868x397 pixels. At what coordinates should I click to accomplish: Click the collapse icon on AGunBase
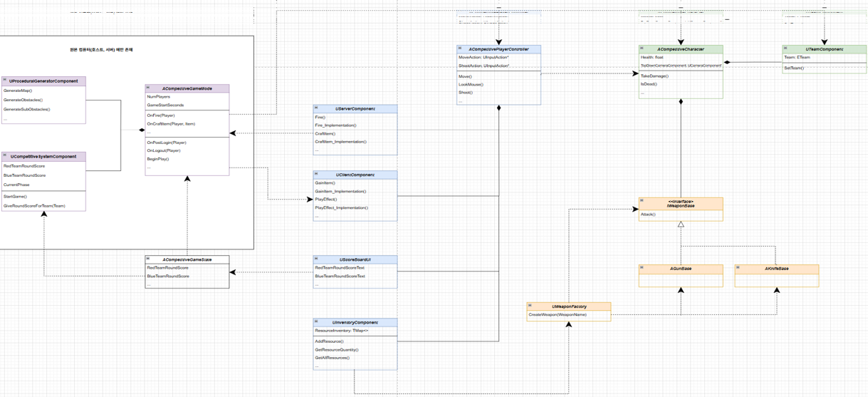pyautogui.click(x=643, y=269)
